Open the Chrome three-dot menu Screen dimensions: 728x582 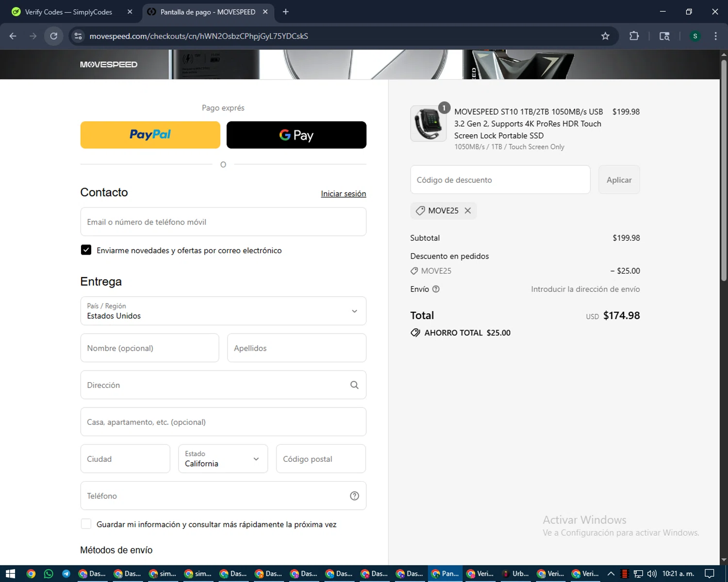pos(715,36)
